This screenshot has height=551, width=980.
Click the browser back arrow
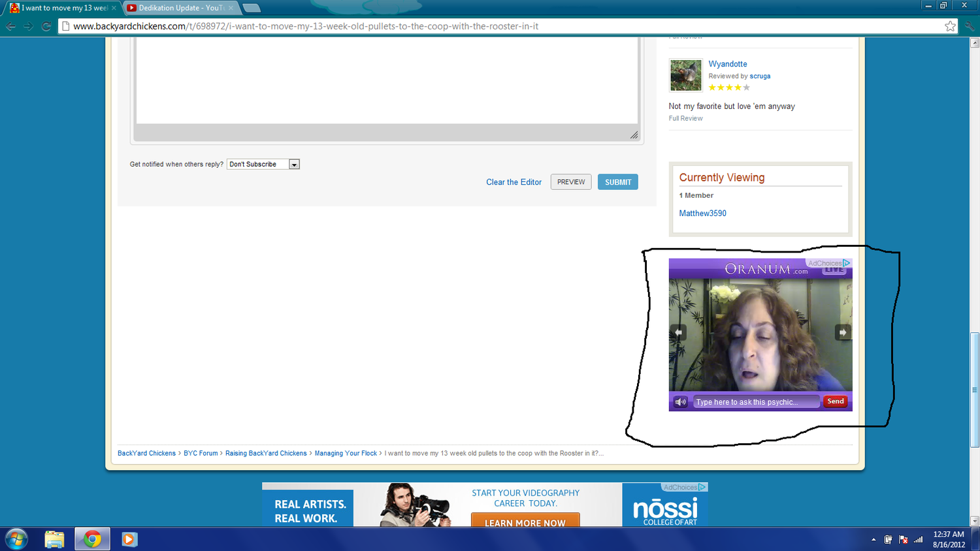click(x=10, y=26)
